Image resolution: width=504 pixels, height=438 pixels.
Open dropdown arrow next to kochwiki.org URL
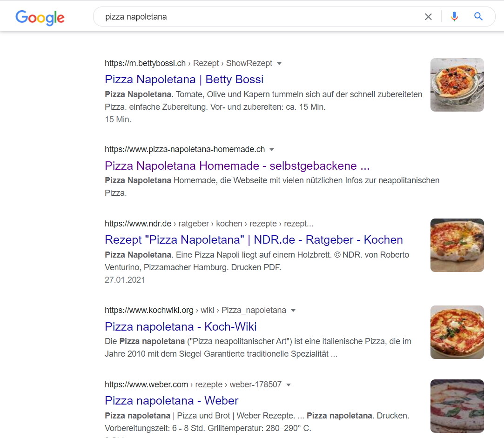coord(293,311)
